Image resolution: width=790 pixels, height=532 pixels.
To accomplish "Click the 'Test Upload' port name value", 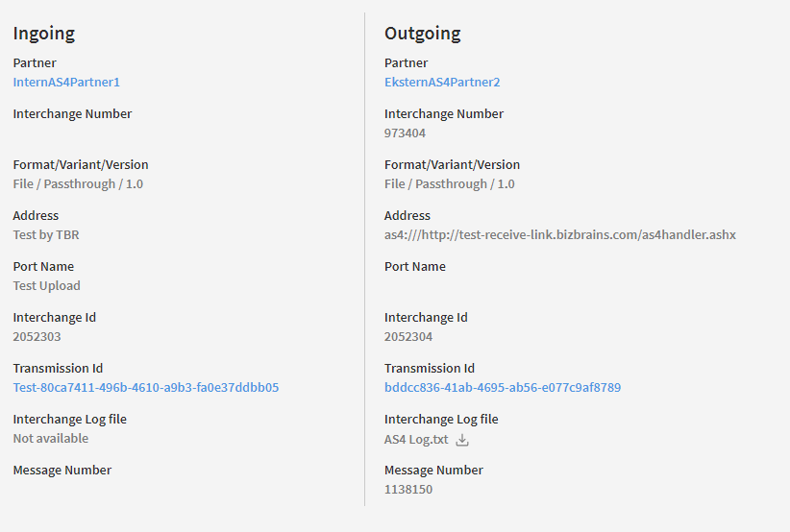I will tap(47, 286).
